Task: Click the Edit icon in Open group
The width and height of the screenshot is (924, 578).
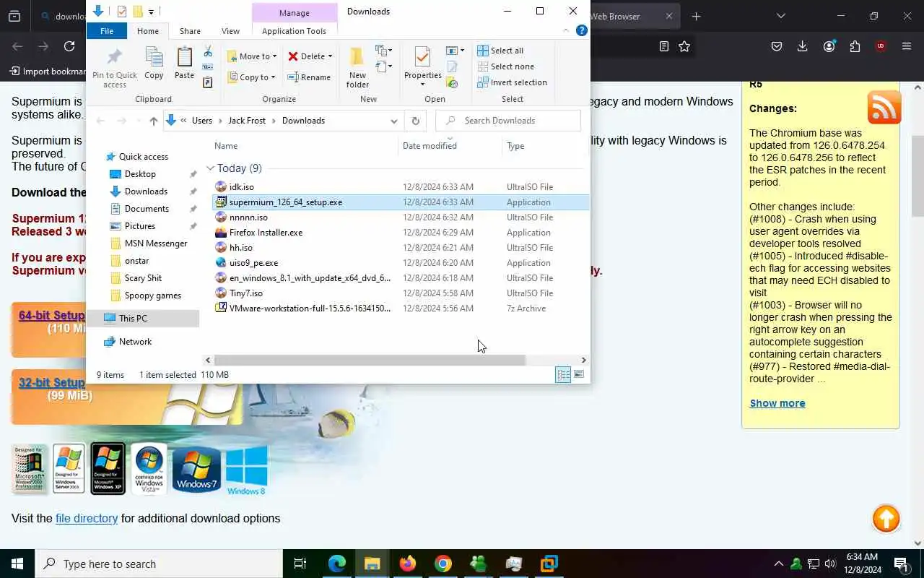Action: click(453, 67)
